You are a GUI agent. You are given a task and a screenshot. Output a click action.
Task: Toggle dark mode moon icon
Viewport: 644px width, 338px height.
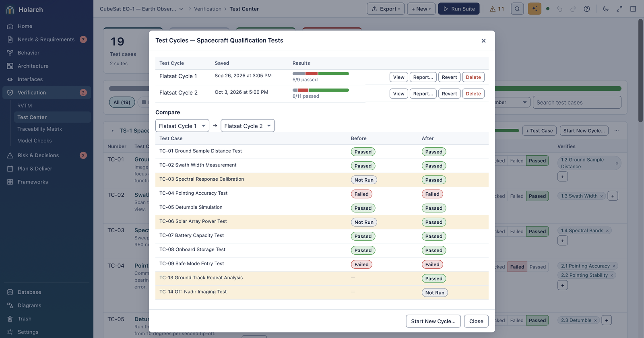pos(606,9)
